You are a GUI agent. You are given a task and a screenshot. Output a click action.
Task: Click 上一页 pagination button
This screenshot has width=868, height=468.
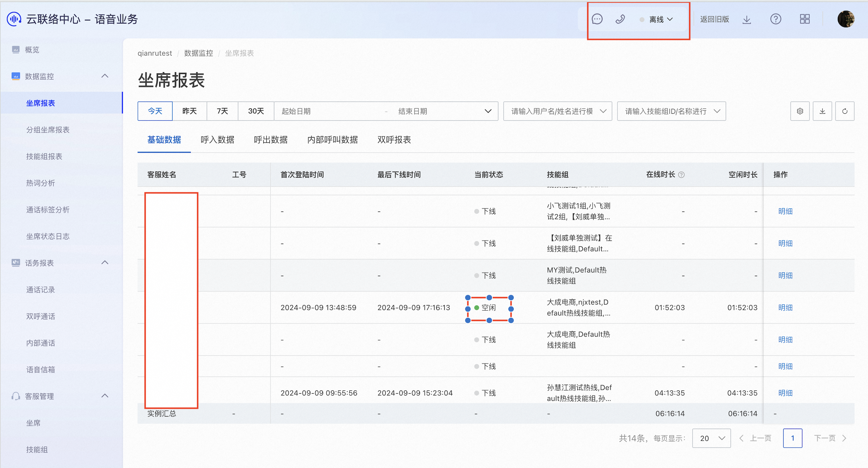756,438
